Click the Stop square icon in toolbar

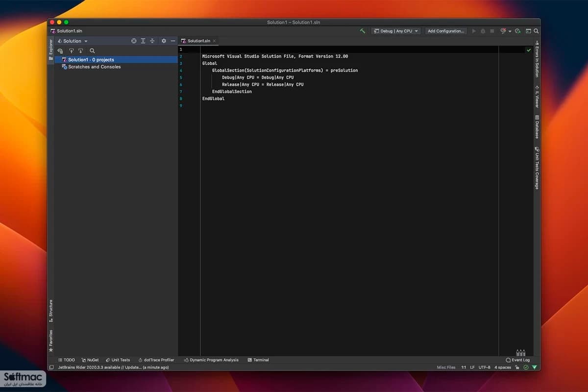(492, 31)
